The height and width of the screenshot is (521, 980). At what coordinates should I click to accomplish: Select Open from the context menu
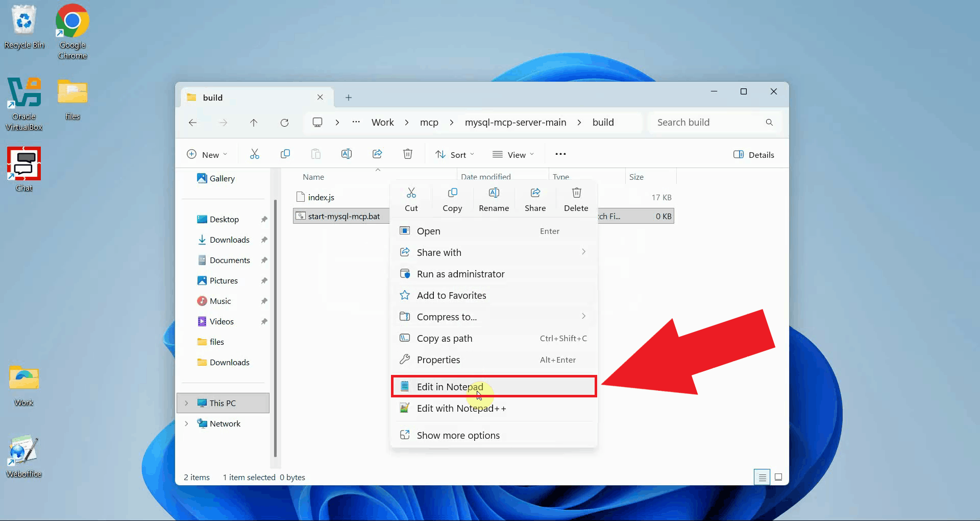click(494, 231)
